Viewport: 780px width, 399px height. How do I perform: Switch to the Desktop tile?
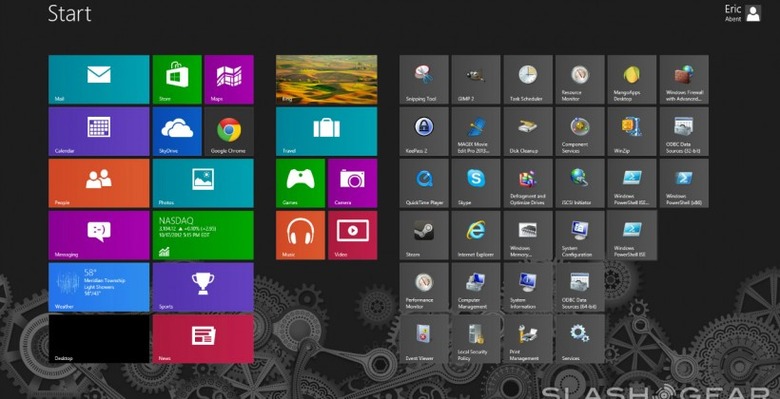point(98,339)
